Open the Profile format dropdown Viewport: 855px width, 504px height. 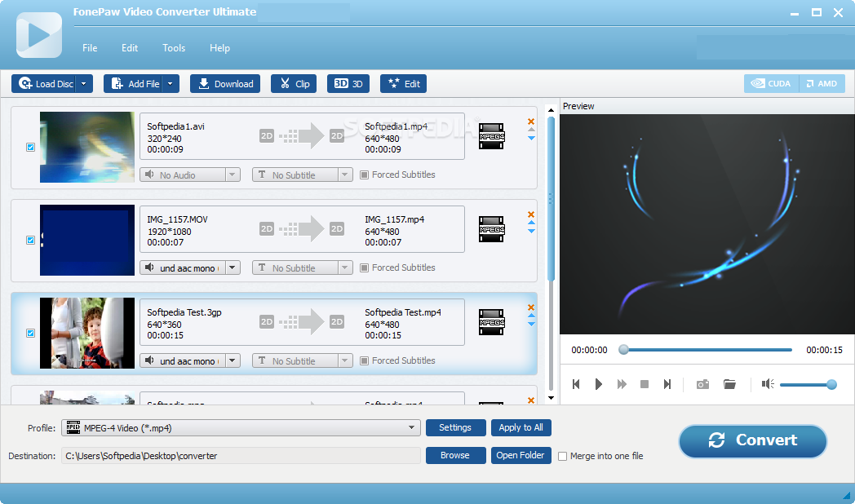pos(241,427)
